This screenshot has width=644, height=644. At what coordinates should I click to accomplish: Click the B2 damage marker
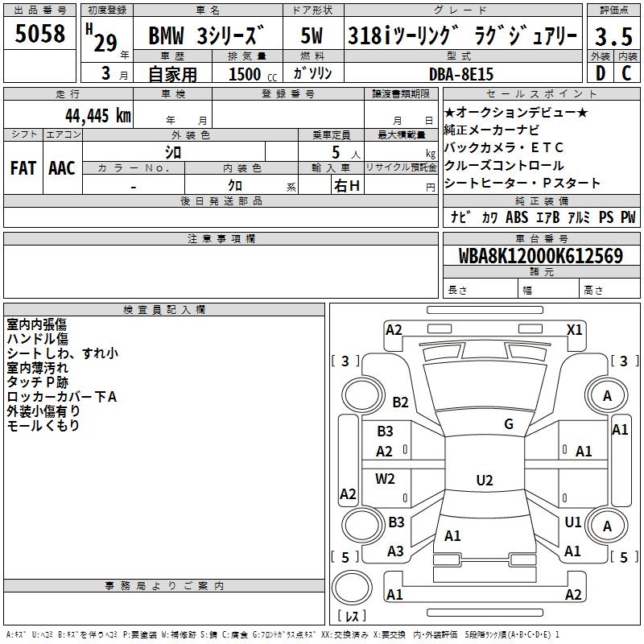(x=400, y=402)
